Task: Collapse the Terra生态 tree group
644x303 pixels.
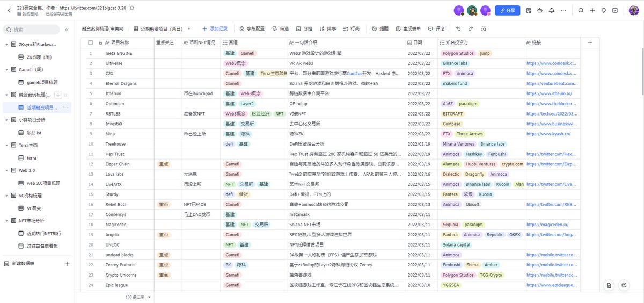Action: tap(6, 145)
